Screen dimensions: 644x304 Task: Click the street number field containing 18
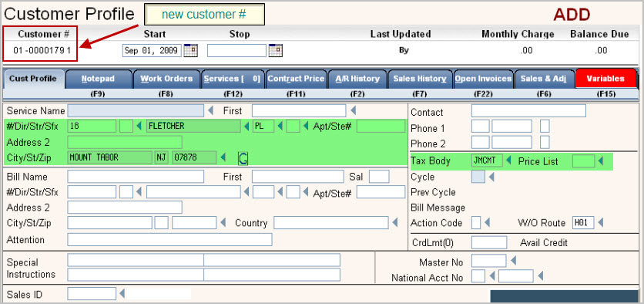(92, 126)
